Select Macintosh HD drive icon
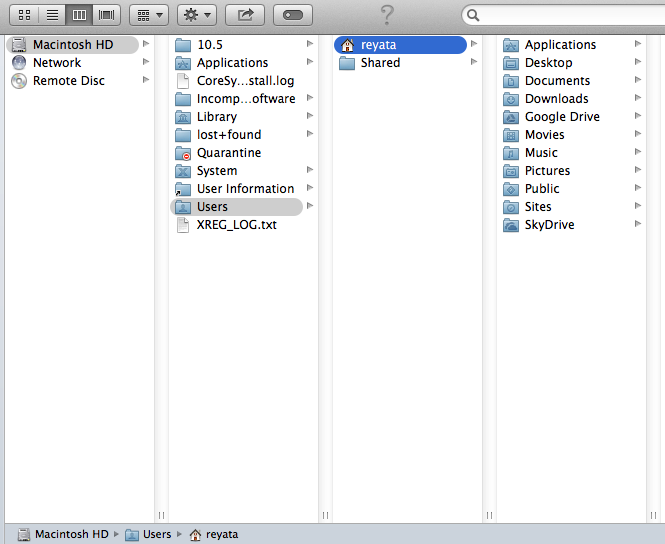Viewport: 665px width, 544px height. tap(19, 45)
